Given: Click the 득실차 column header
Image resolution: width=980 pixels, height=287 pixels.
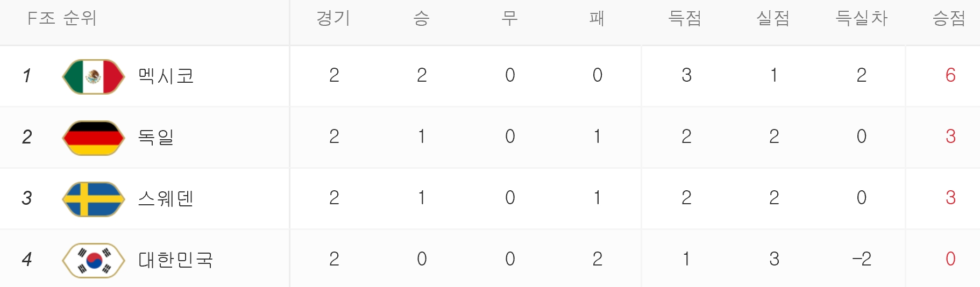Looking at the screenshot, I should coord(861,18).
